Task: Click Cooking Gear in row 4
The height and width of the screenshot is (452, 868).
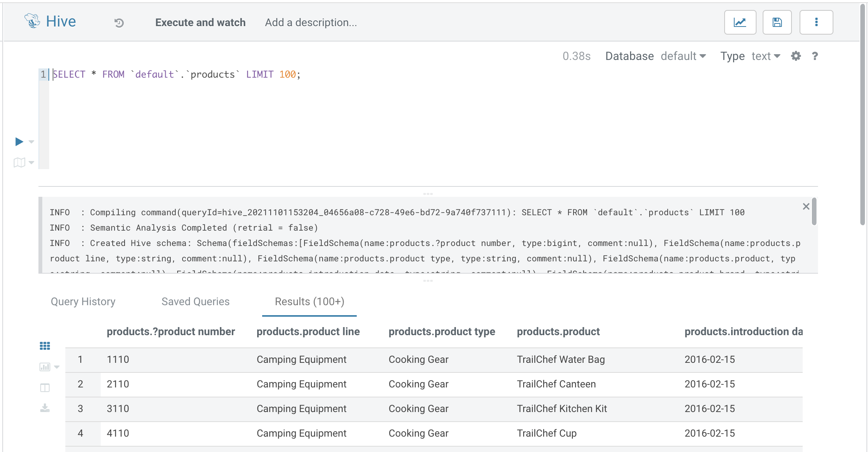Action: pos(419,434)
